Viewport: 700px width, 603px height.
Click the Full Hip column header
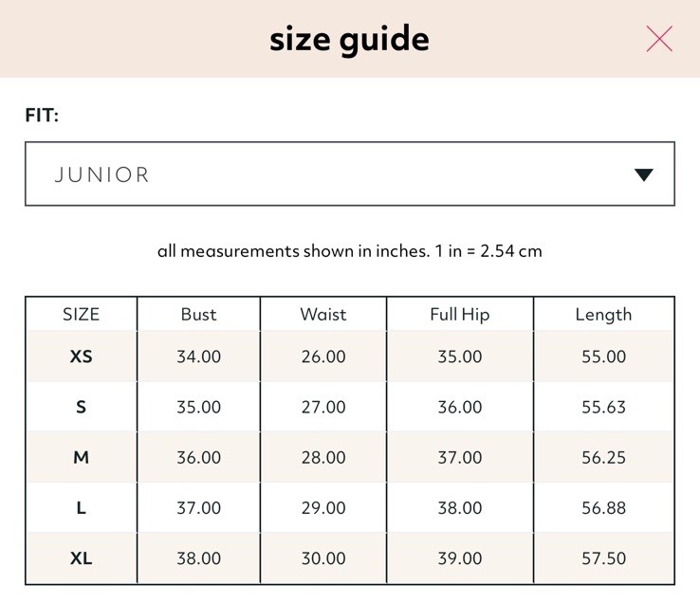(x=459, y=315)
